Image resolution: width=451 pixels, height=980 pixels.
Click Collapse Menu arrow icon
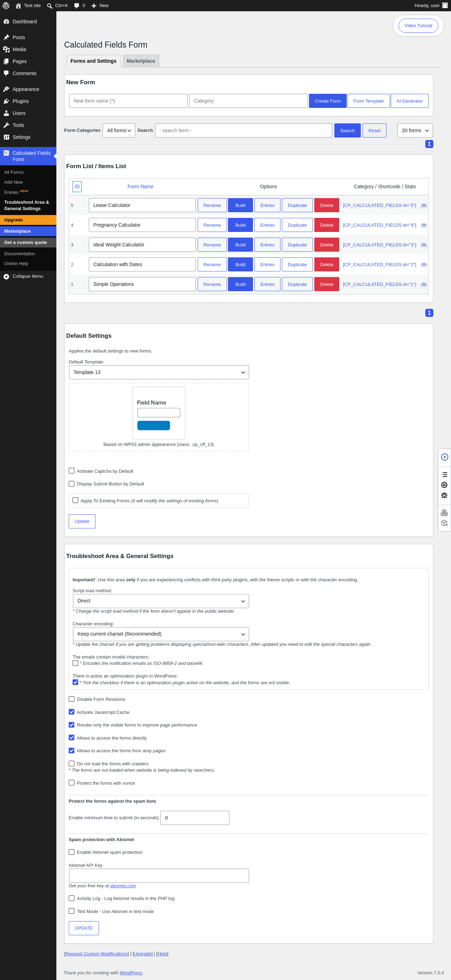6,277
